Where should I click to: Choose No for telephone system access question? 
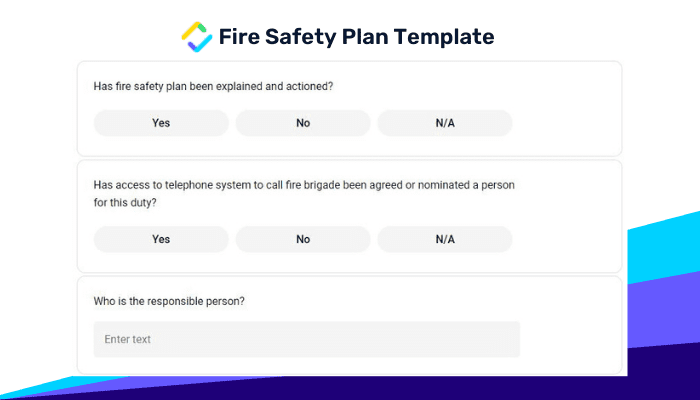click(x=303, y=239)
